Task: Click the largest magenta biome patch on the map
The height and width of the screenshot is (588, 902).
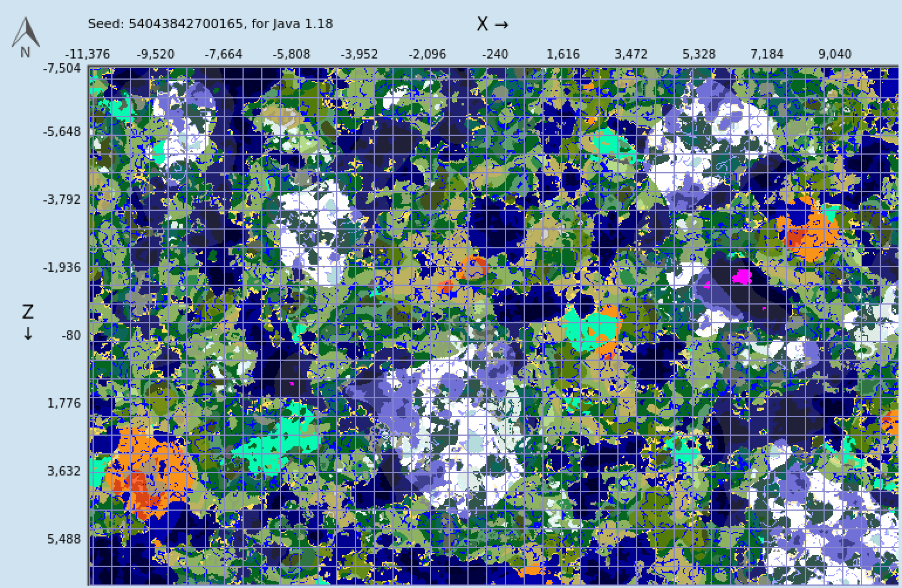Action: pos(742,276)
